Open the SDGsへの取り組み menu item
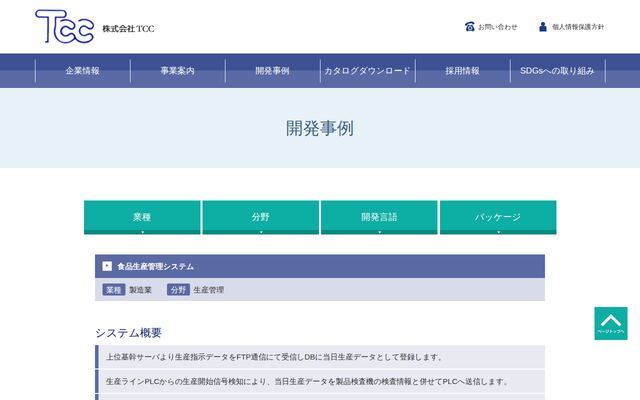This screenshot has height=400, width=640. click(x=558, y=71)
